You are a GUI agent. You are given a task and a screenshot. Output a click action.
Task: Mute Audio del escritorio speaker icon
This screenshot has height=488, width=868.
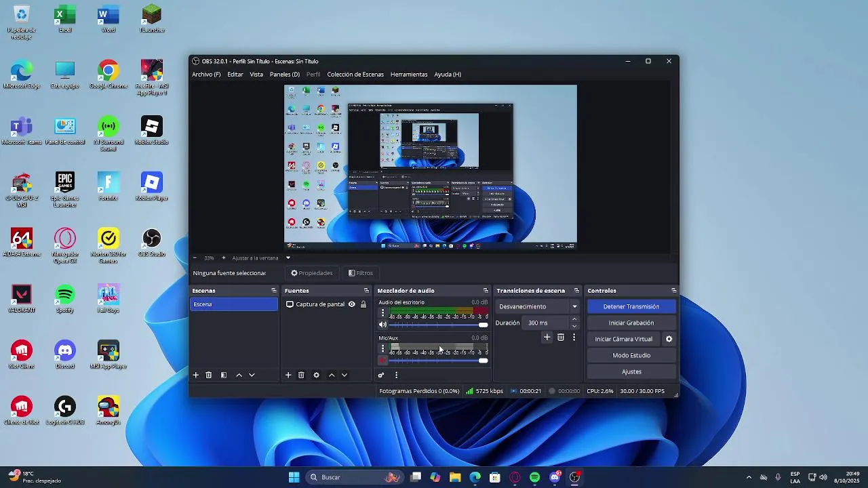point(382,325)
